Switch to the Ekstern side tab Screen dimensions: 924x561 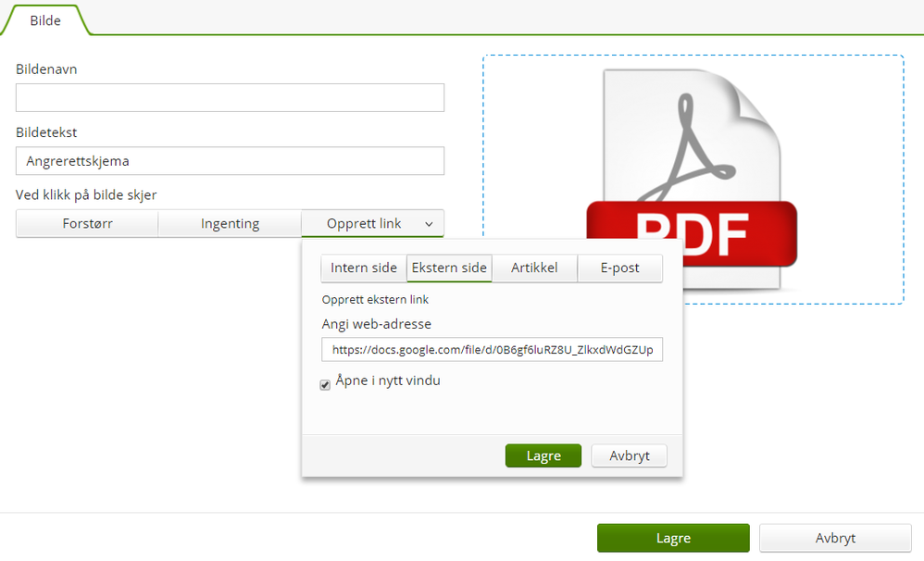point(449,268)
